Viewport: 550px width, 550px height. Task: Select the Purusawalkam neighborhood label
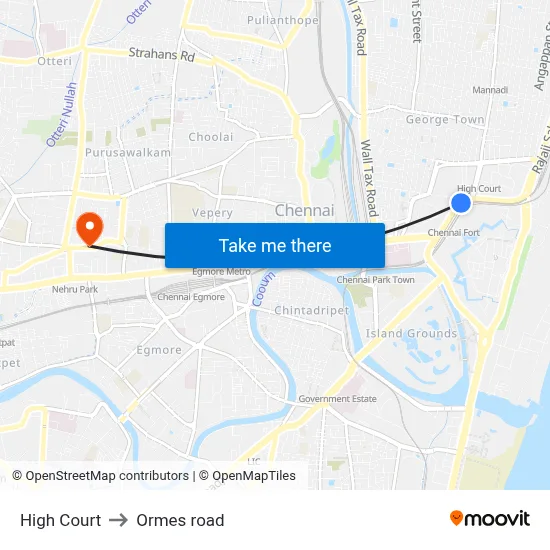tap(128, 153)
